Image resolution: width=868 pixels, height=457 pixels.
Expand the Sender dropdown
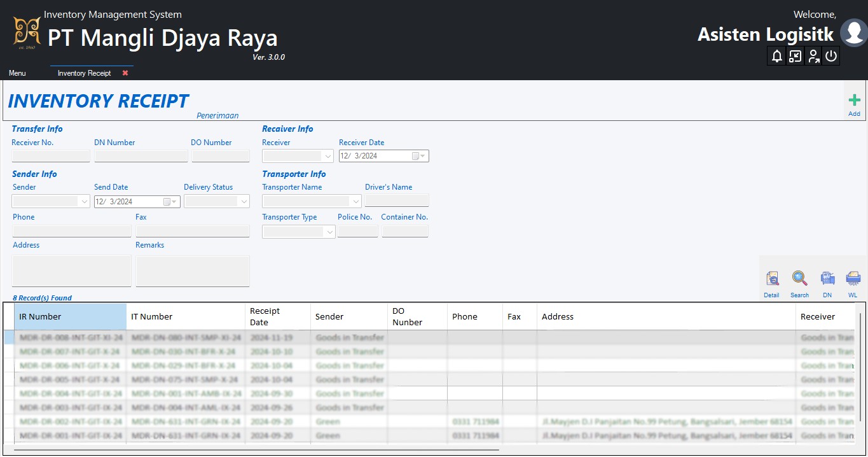pos(85,202)
